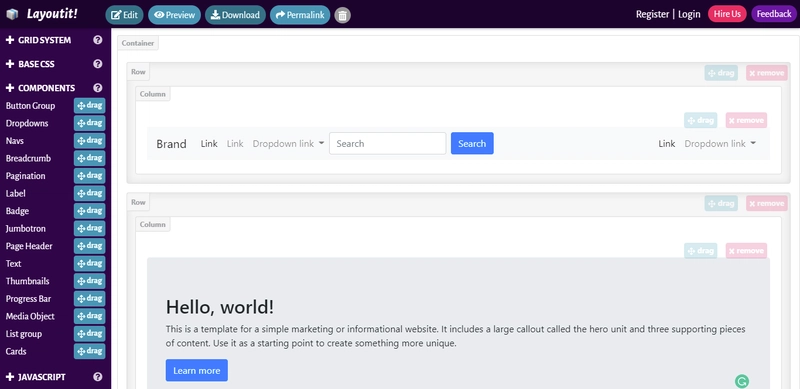Open help icon next to Base CSS
800x389 pixels.
98,64
